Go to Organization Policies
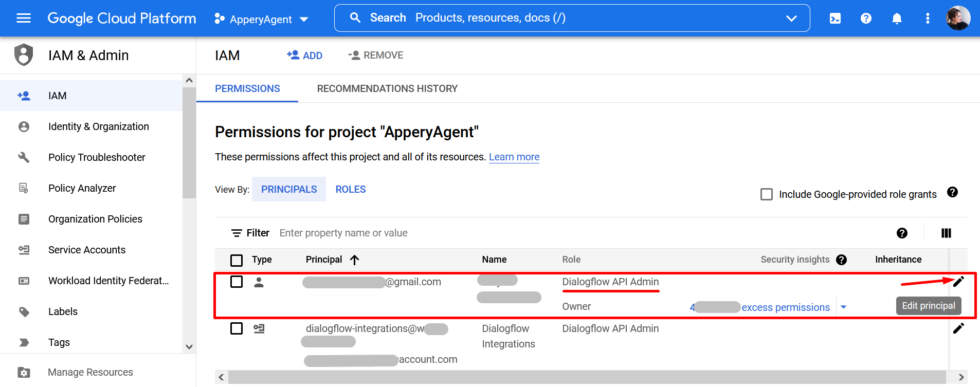Image resolution: width=980 pixels, height=387 pixels. point(91,219)
